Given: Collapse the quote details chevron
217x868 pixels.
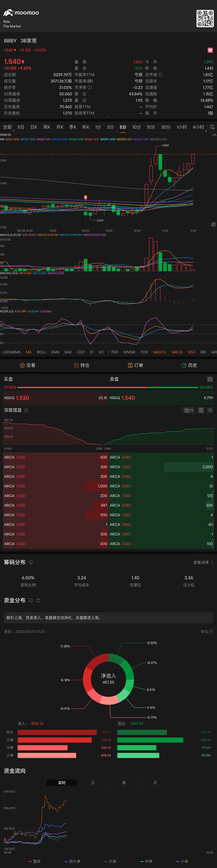Looking at the screenshot, I should point(108,117).
